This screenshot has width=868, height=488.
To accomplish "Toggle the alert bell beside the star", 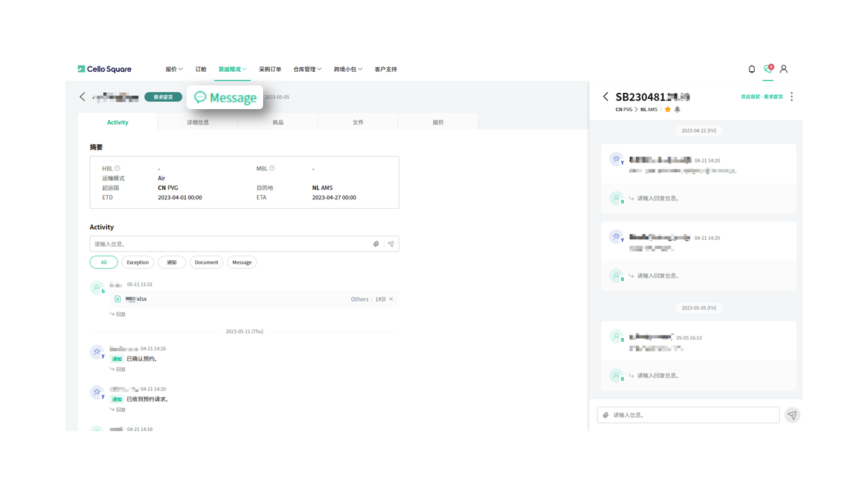I will tap(677, 109).
